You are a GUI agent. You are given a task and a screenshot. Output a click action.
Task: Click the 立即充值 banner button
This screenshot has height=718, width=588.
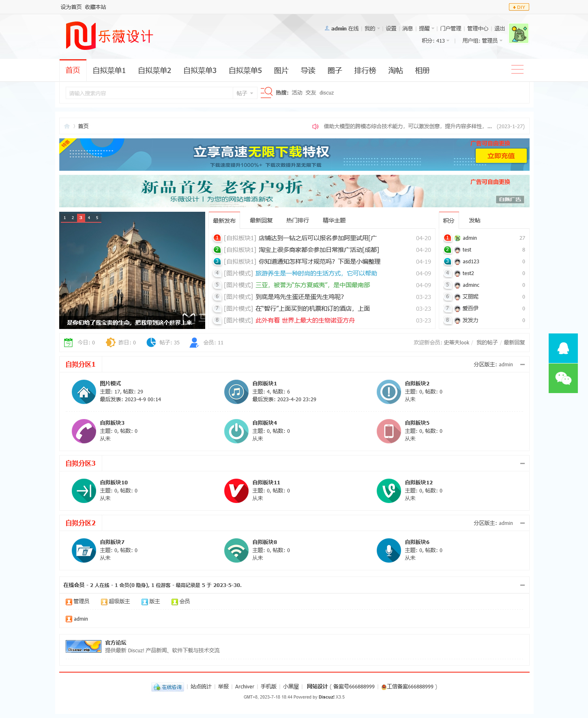pyautogui.click(x=501, y=156)
